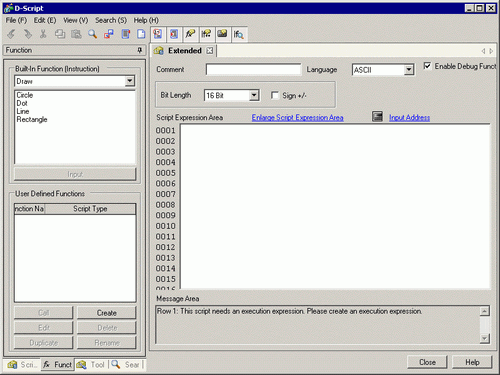Open the Language ASCII dropdown
500x375 pixels.
pos(409,70)
